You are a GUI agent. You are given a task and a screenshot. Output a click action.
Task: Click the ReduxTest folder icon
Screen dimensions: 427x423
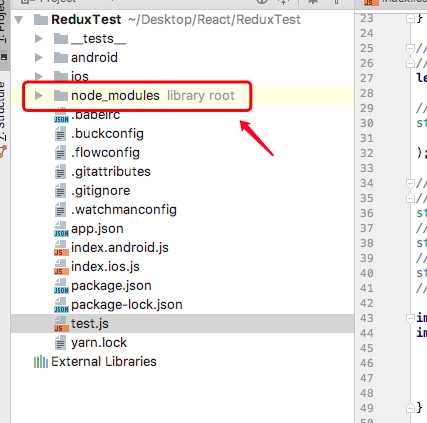click(41, 20)
